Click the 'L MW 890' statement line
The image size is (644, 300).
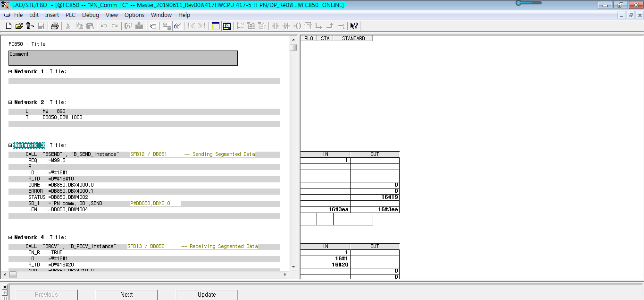(144, 111)
